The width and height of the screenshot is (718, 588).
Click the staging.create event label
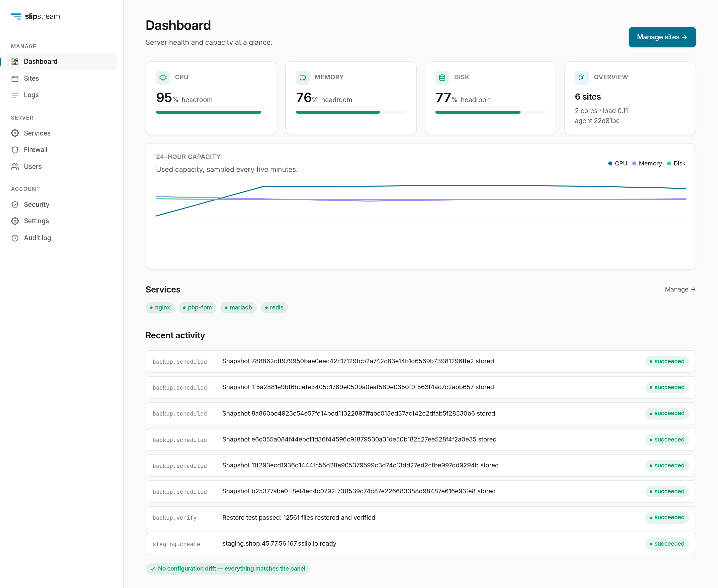[176, 544]
